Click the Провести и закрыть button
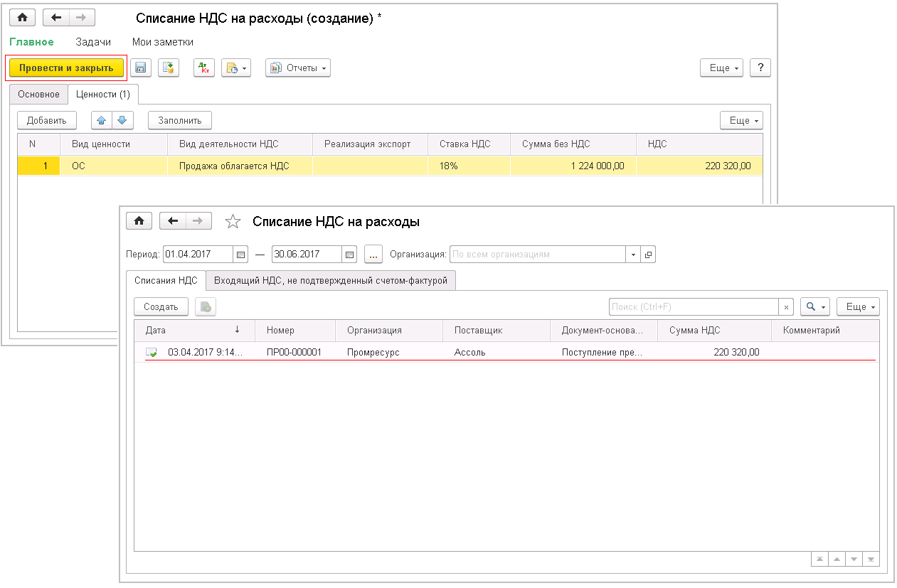 66,68
